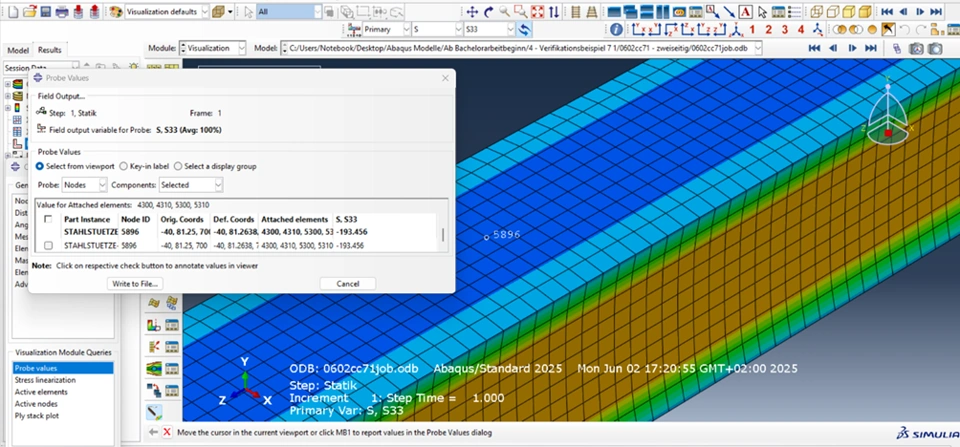This screenshot has height=447, width=960.
Task: Open the 'Visualization defaults' dropdown
Action: [x=166, y=12]
